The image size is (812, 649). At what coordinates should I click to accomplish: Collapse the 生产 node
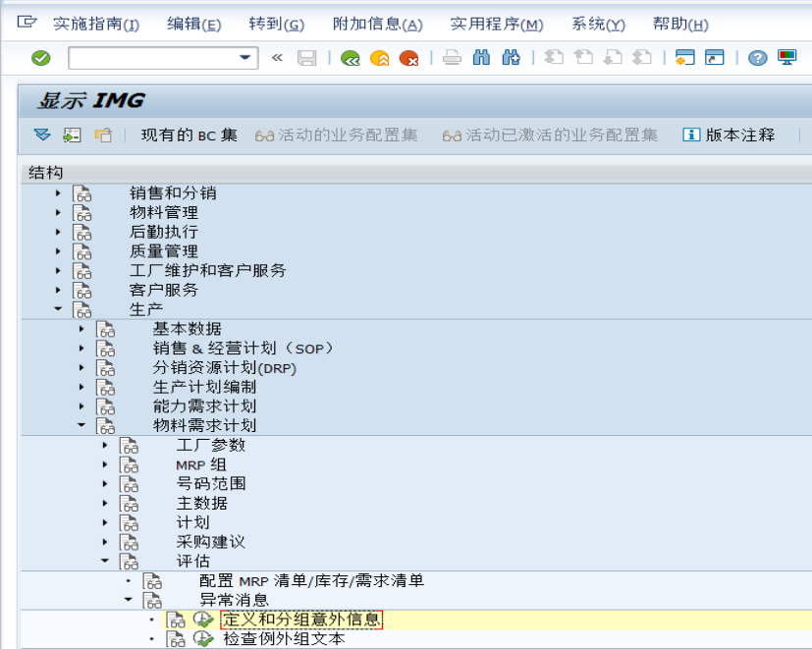(58, 309)
